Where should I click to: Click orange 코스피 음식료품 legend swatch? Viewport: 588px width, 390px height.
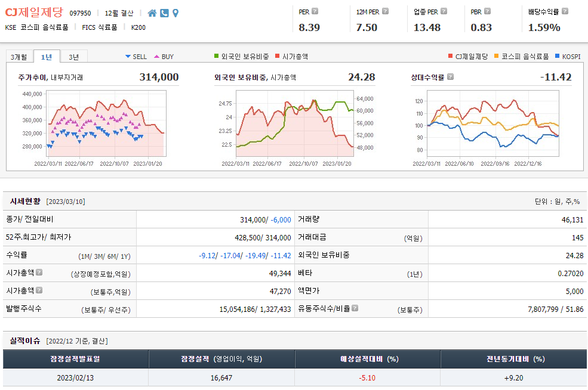point(497,56)
